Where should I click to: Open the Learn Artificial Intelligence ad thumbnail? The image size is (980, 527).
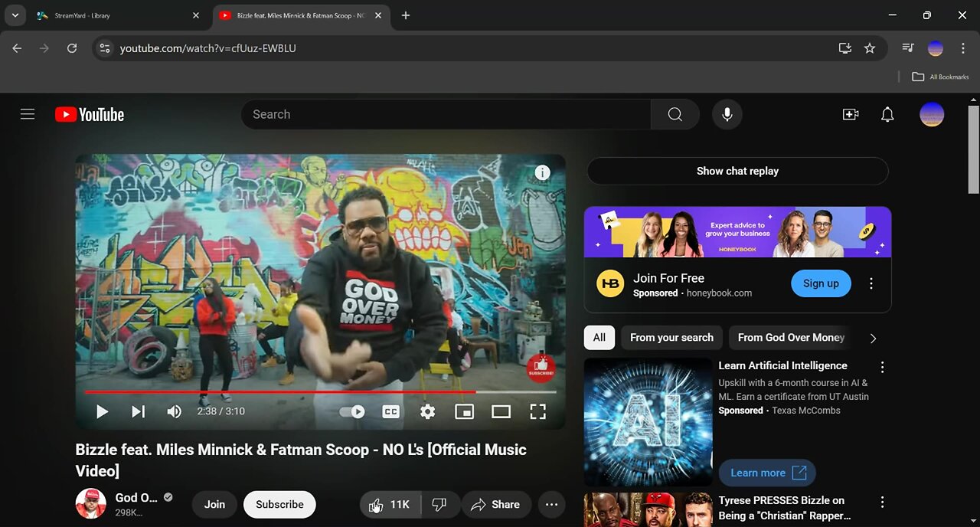point(648,423)
